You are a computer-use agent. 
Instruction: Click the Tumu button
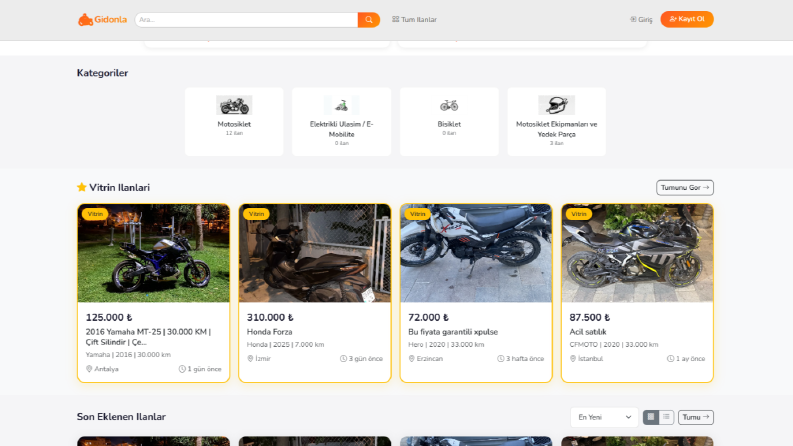[x=696, y=417]
